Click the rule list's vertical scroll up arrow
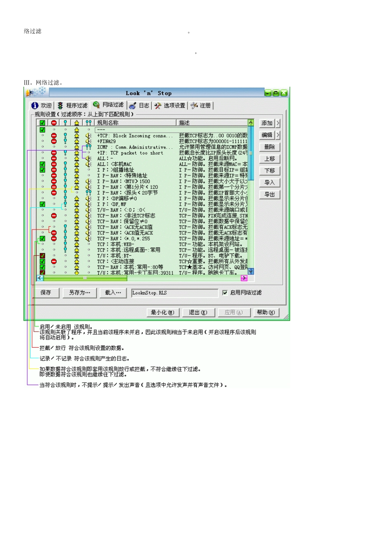The image size is (392, 555). coord(251,123)
